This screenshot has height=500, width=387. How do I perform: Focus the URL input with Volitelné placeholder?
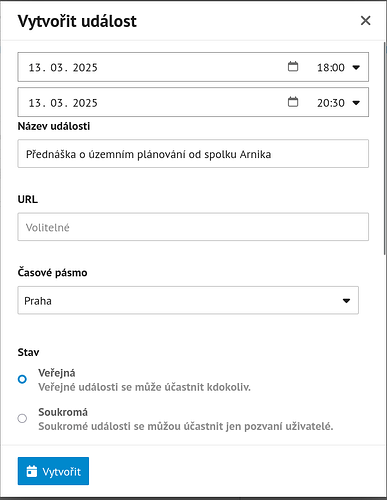[193, 227]
